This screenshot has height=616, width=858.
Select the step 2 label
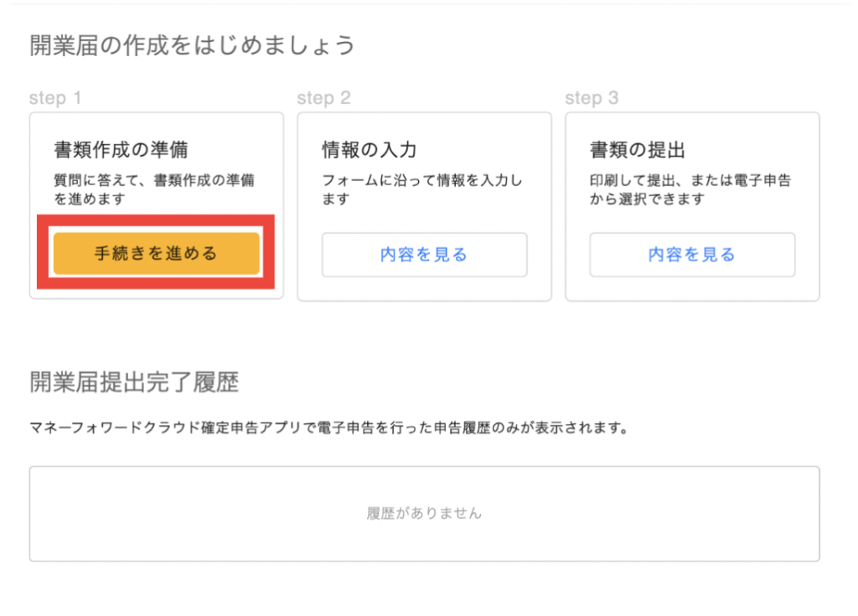pyautogui.click(x=323, y=98)
